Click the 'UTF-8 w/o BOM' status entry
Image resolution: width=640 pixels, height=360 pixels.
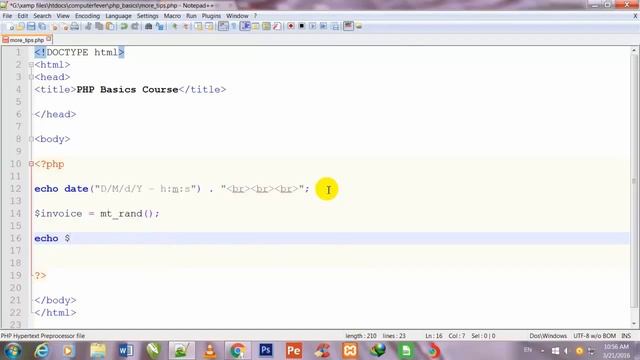[x=594, y=336]
